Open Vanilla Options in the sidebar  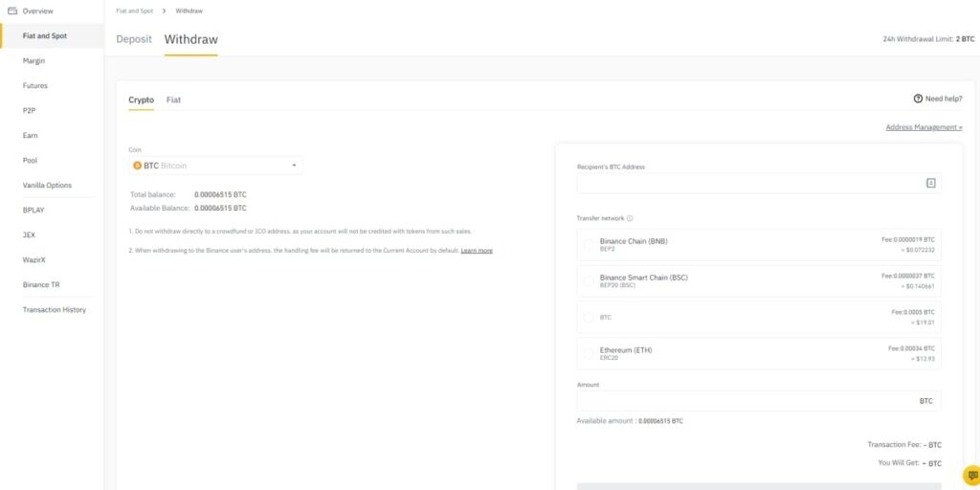[47, 186]
